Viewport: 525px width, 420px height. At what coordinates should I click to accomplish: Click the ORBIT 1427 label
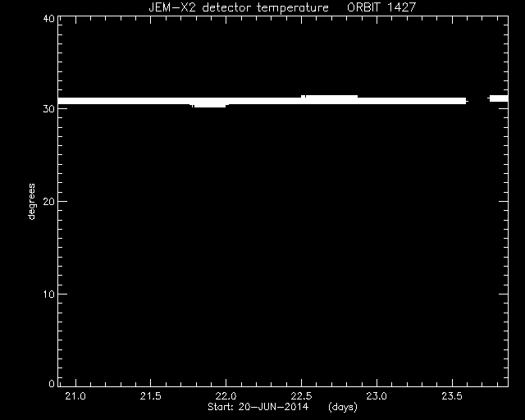tap(381, 7)
